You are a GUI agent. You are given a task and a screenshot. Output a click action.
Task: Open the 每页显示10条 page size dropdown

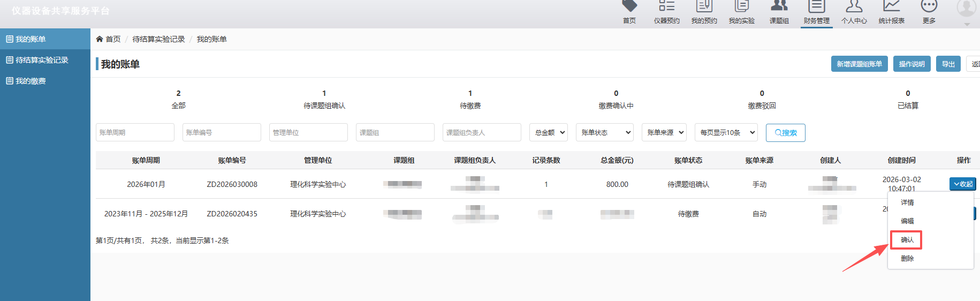tap(726, 132)
